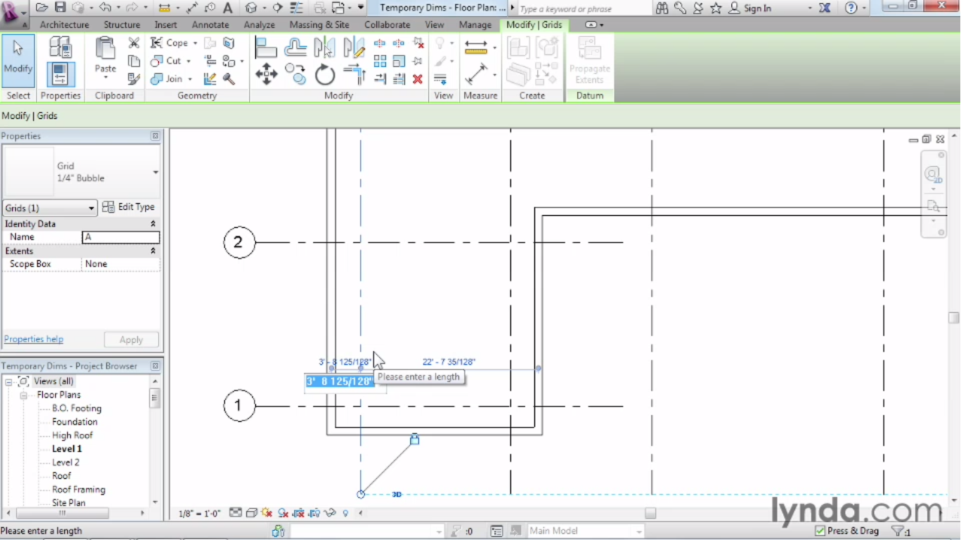Cut to clipboard with scissors icon
Image resolution: width=980 pixels, height=540 pixels.
(x=134, y=43)
